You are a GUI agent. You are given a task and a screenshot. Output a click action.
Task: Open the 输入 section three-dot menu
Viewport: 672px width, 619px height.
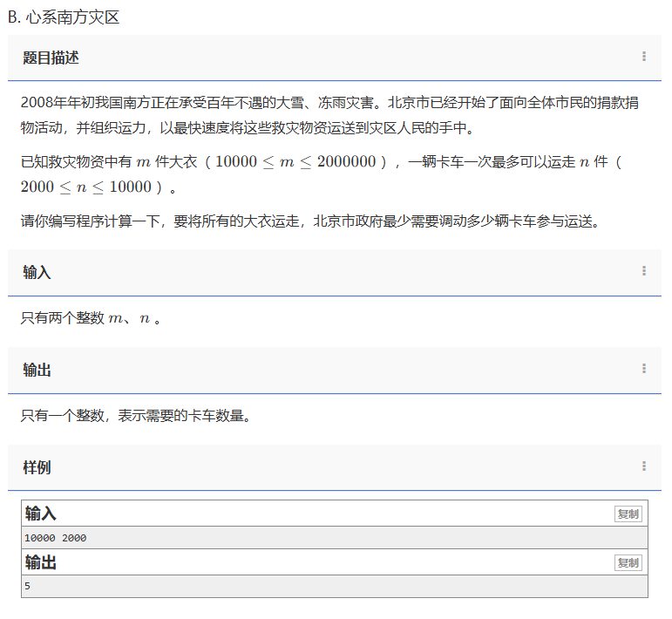[x=644, y=271]
